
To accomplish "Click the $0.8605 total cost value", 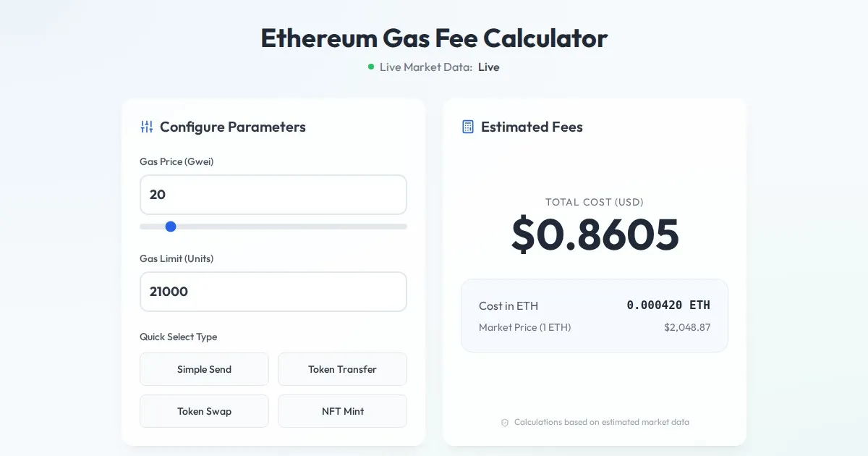I will pos(595,235).
